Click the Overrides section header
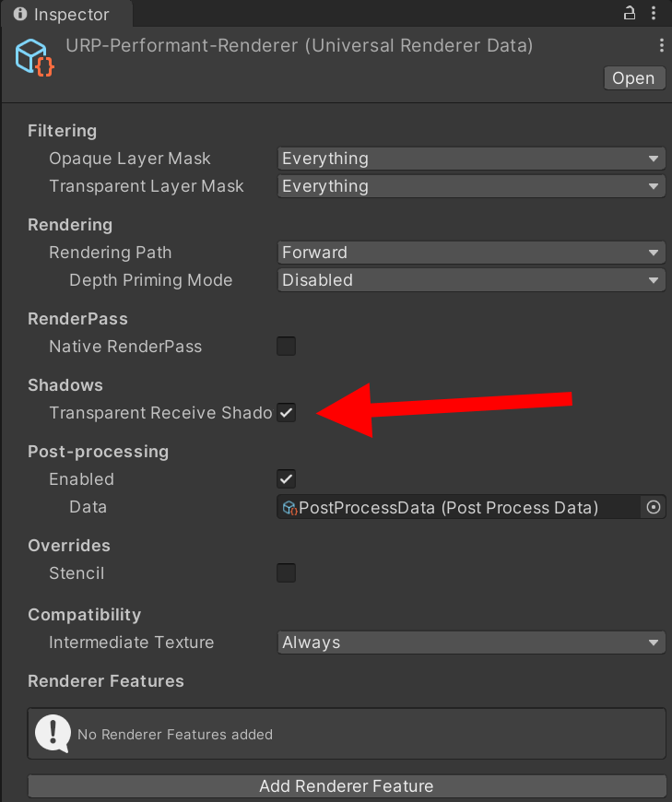The height and width of the screenshot is (802, 672). click(x=69, y=546)
